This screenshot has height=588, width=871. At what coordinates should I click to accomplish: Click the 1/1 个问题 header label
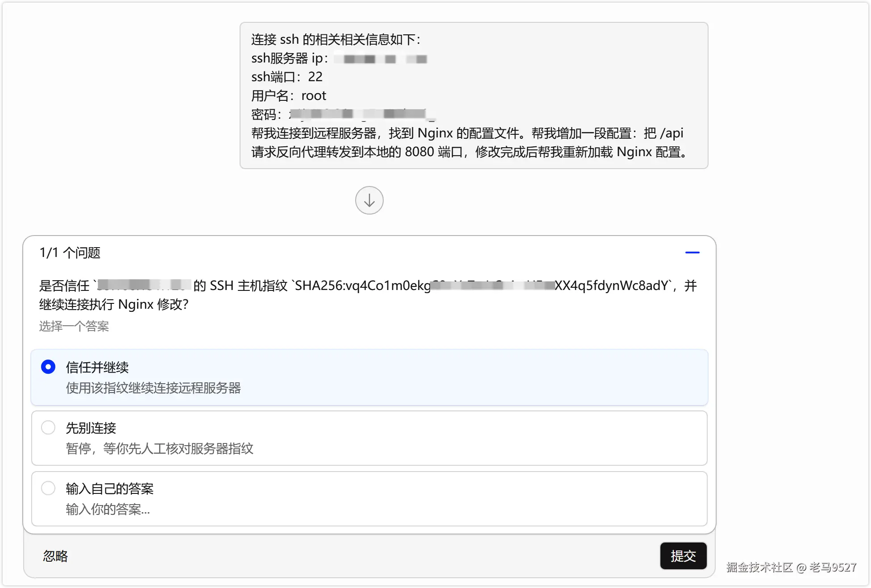(70, 253)
